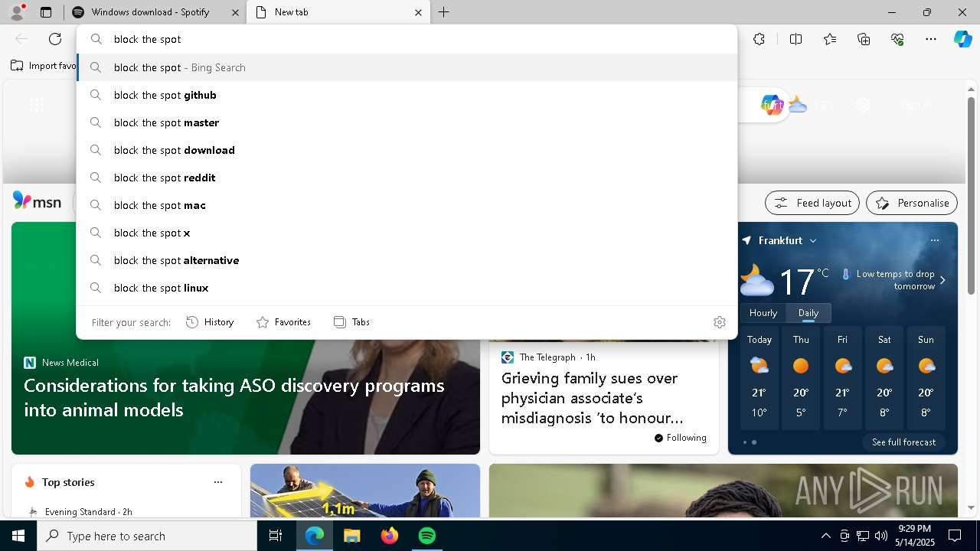
Task: Open a new tab with the plus button
Action: 443,12
